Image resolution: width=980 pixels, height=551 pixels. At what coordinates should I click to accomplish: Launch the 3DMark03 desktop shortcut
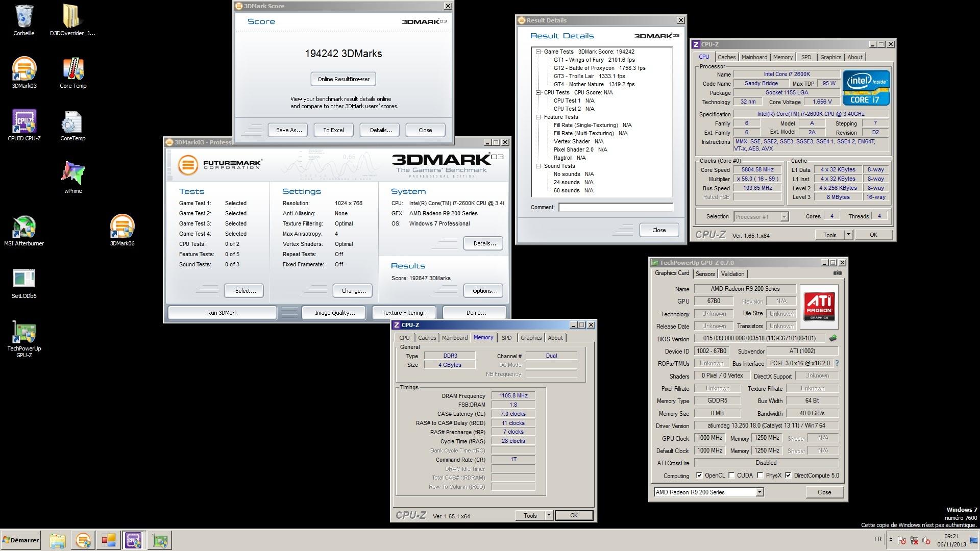(x=24, y=73)
